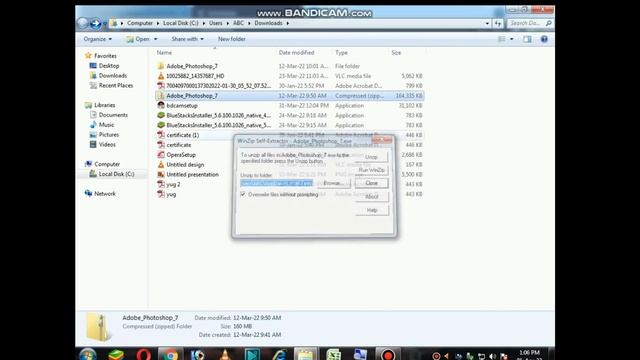Select the 700409700013730 PDF file icon

coord(161,86)
